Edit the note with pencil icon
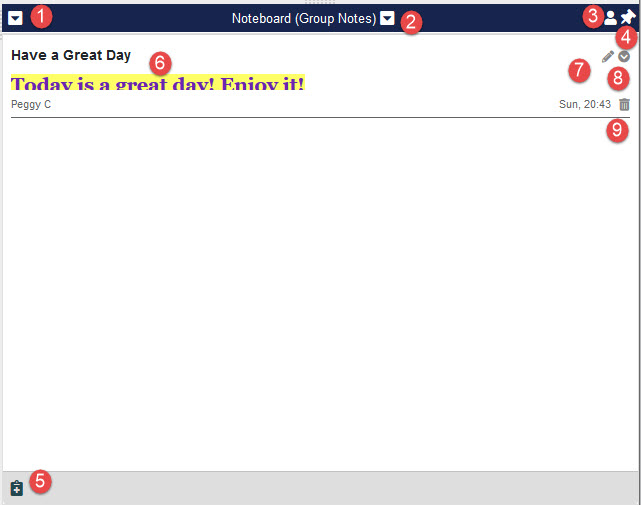The image size is (641, 505). coord(608,57)
